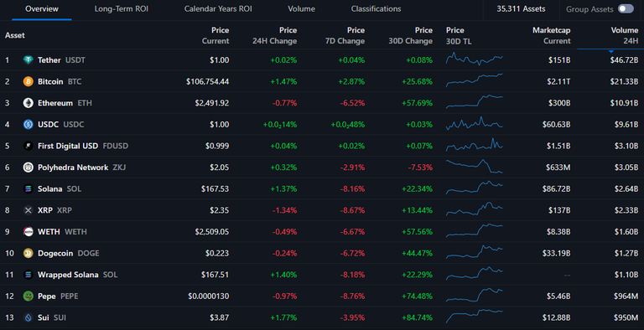The height and width of the screenshot is (330, 644).
Task: Sort by Marketcap Current column header
Action: 551,35
